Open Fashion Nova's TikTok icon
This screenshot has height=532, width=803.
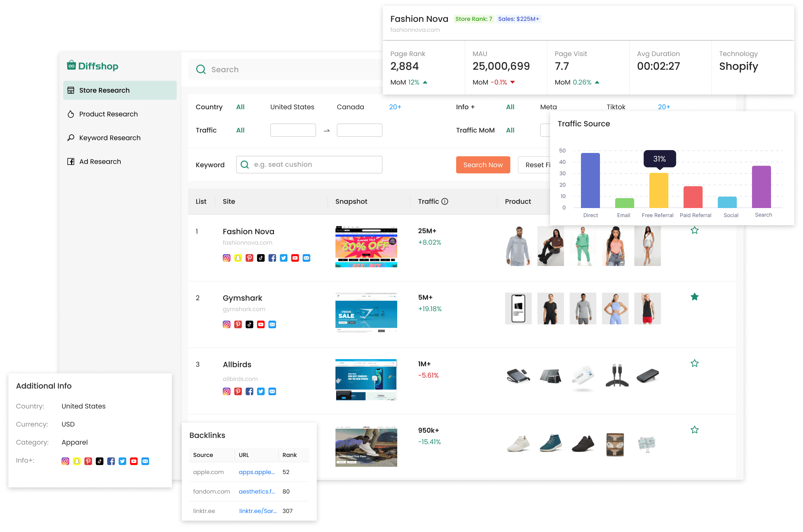(x=261, y=258)
